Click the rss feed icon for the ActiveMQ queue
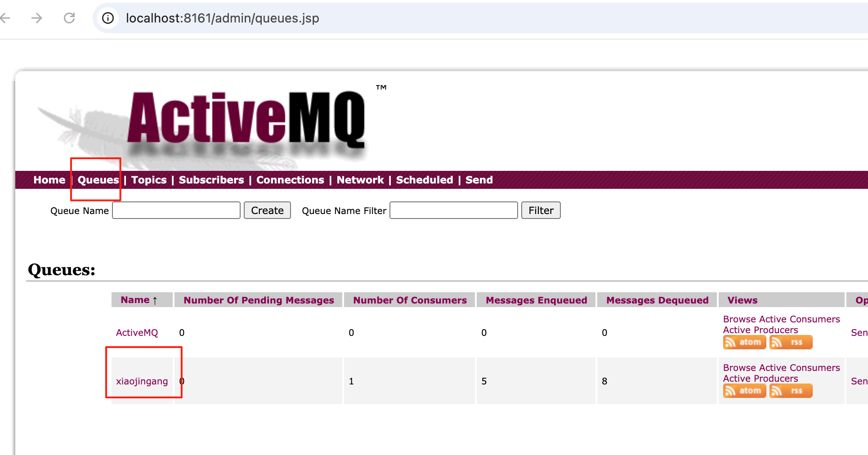This screenshot has height=455, width=868. (x=791, y=342)
